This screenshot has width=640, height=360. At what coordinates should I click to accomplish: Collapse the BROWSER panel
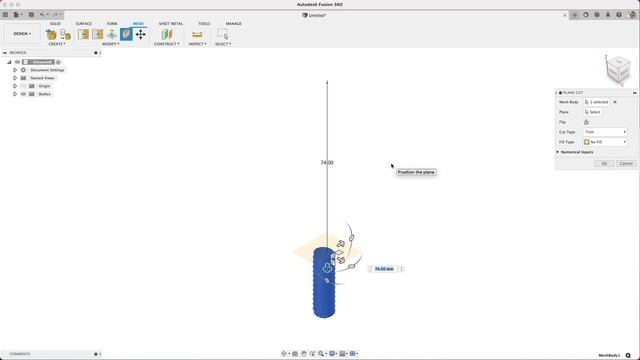(5, 53)
